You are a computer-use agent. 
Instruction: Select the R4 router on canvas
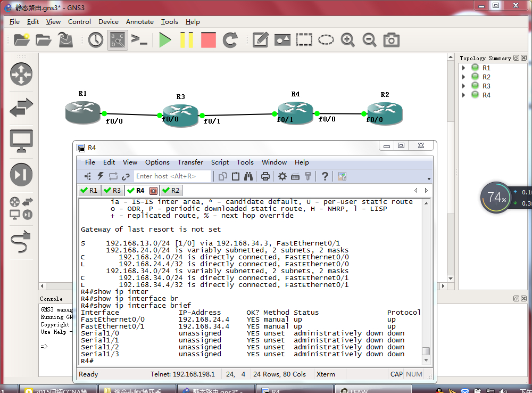pyautogui.click(x=295, y=111)
